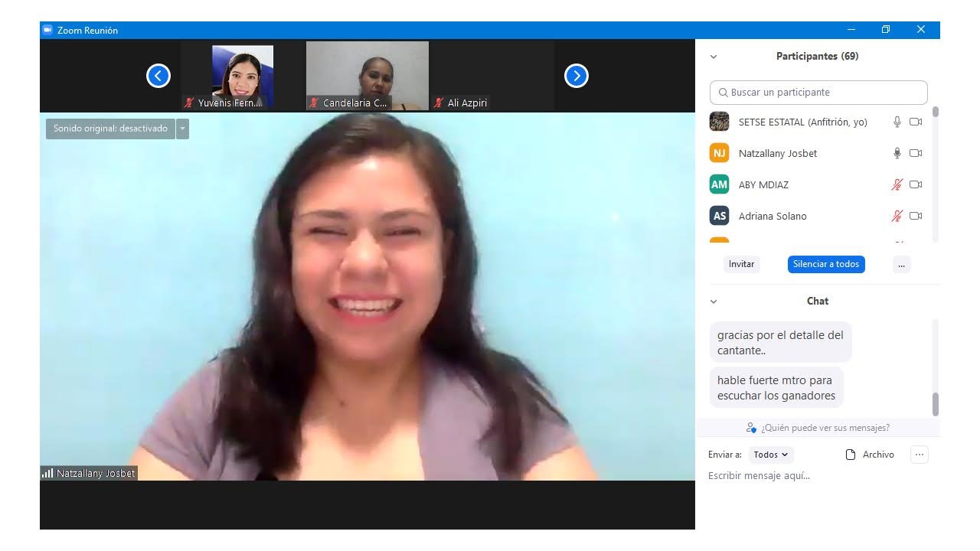Click the chat panel scrollbar thumb
The width and height of the screenshot is (980, 551).
point(935,403)
